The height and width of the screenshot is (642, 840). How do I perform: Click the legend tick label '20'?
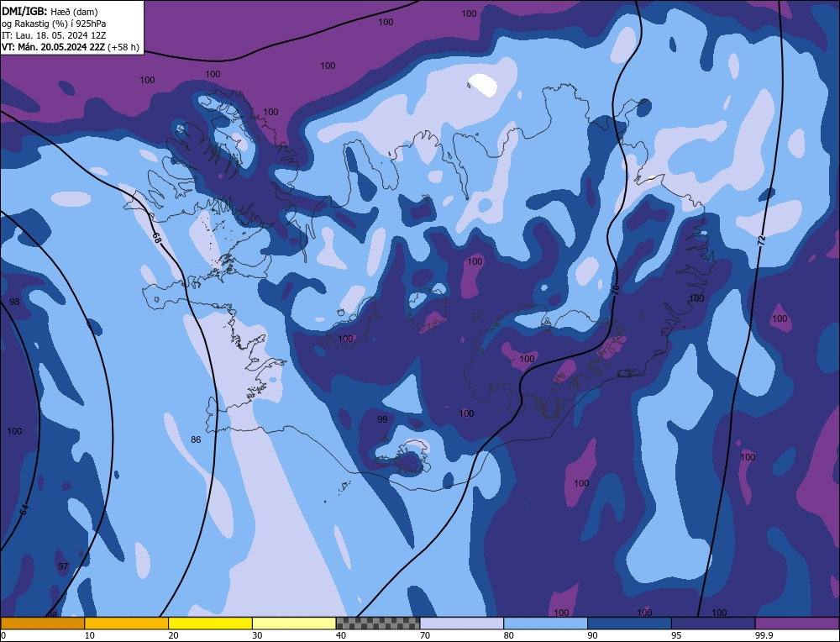[174, 635]
